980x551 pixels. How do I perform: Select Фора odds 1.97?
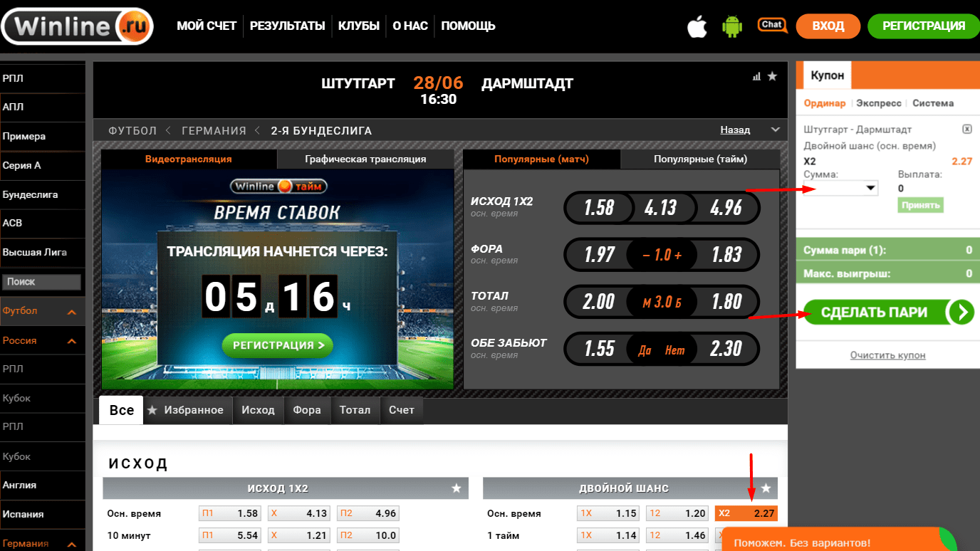point(598,255)
